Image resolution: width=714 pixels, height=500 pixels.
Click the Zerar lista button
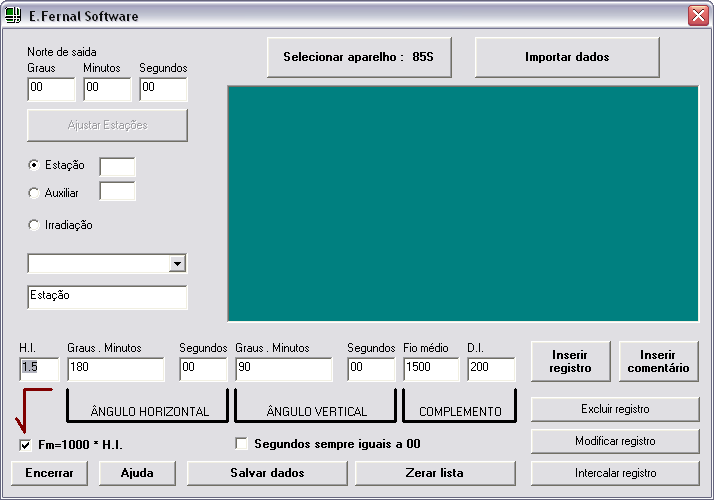point(435,472)
